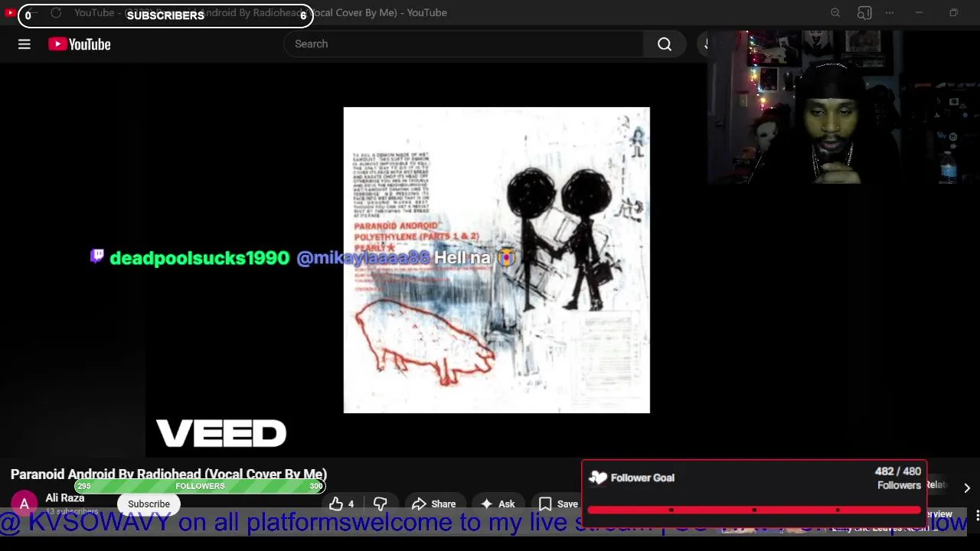
Task: Open the three-dots window menu
Action: 890,13
